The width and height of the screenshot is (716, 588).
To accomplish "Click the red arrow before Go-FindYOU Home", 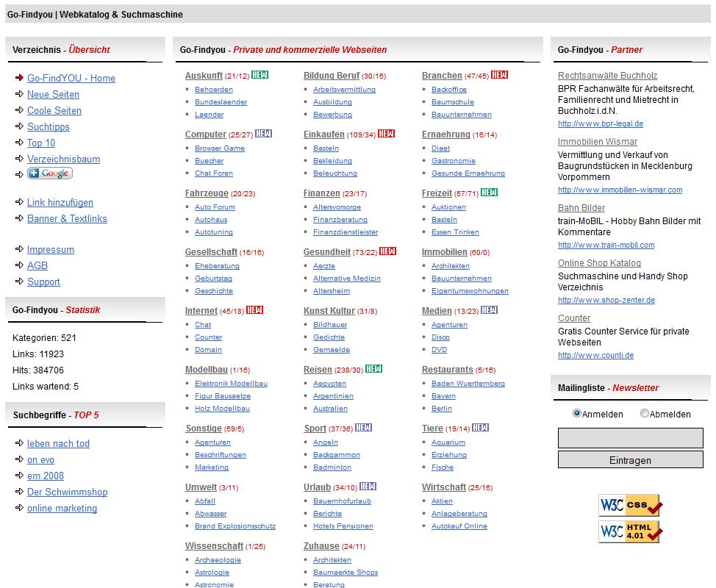I will click(x=19, y=78).
